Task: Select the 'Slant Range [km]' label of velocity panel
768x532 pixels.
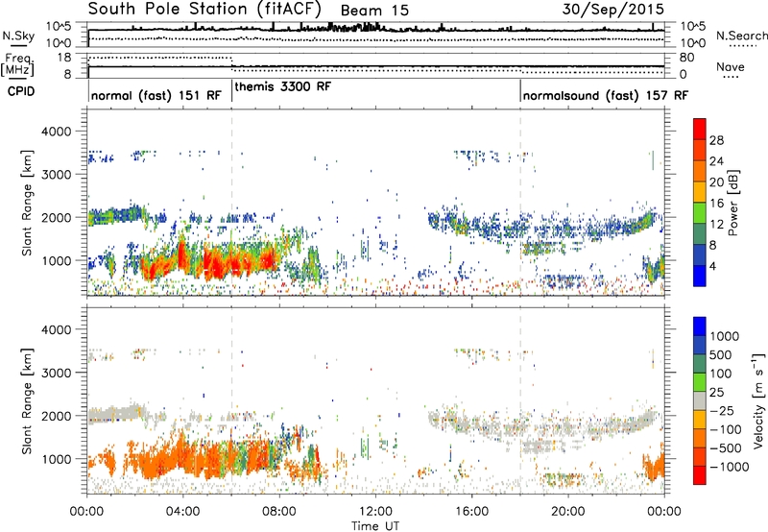Action: tap(27, 400)
